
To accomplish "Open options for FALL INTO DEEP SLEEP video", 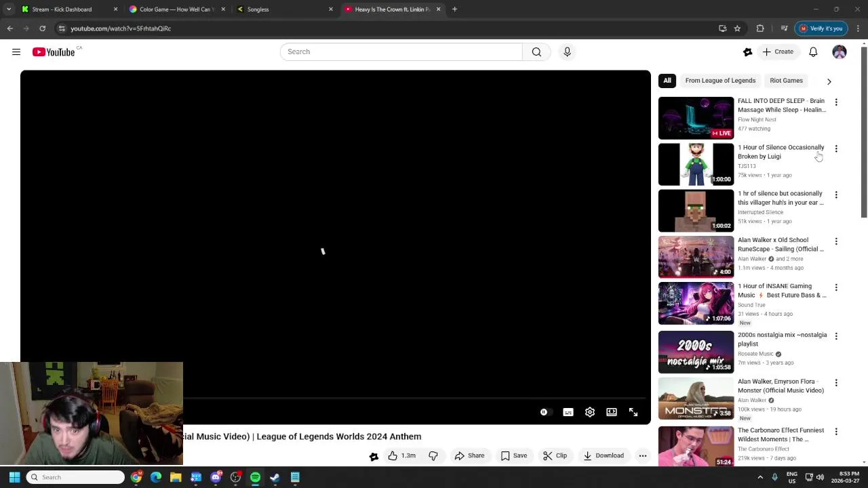I will tap(836, 102).
